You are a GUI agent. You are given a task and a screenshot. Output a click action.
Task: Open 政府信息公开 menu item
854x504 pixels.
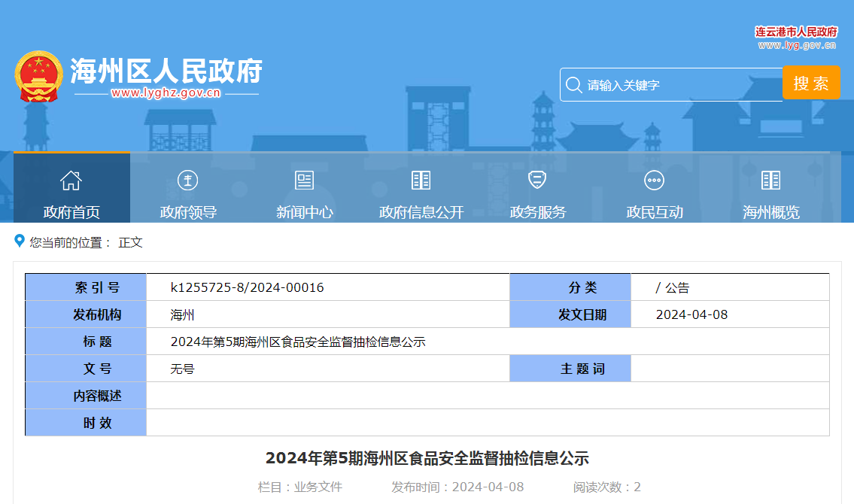(x=421, y=211)
